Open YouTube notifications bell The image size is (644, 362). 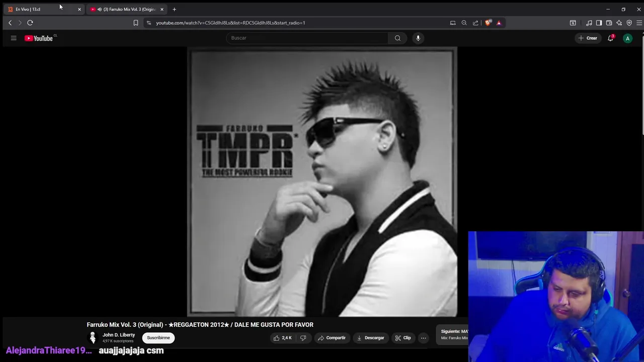tap(611, 38)
